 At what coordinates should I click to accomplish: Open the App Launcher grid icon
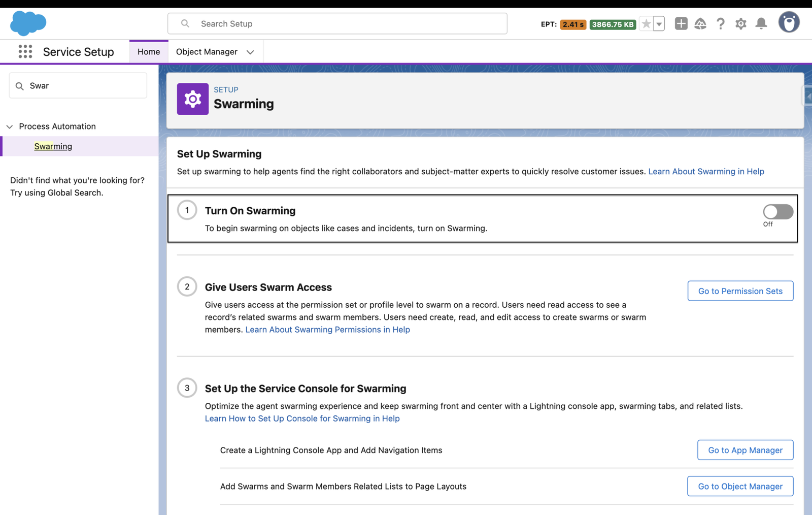click(x=25, y=51)
